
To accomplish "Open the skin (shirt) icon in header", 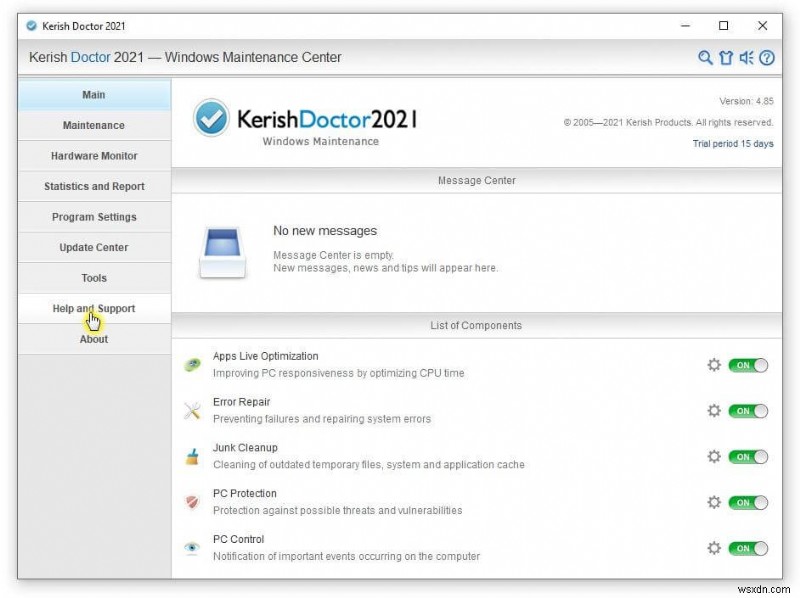I will (726, 58).
